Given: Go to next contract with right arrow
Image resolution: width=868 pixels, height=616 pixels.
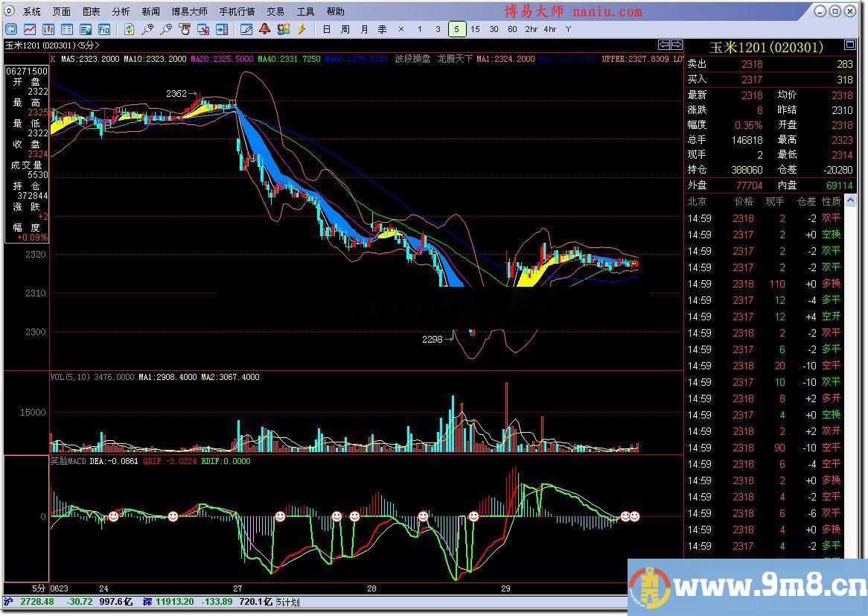Looking at the screenshot, I should coord(677,45).
